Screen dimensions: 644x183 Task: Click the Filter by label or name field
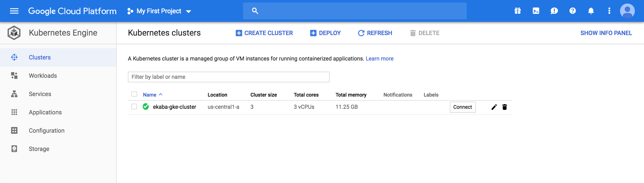[x=229, y=77]
